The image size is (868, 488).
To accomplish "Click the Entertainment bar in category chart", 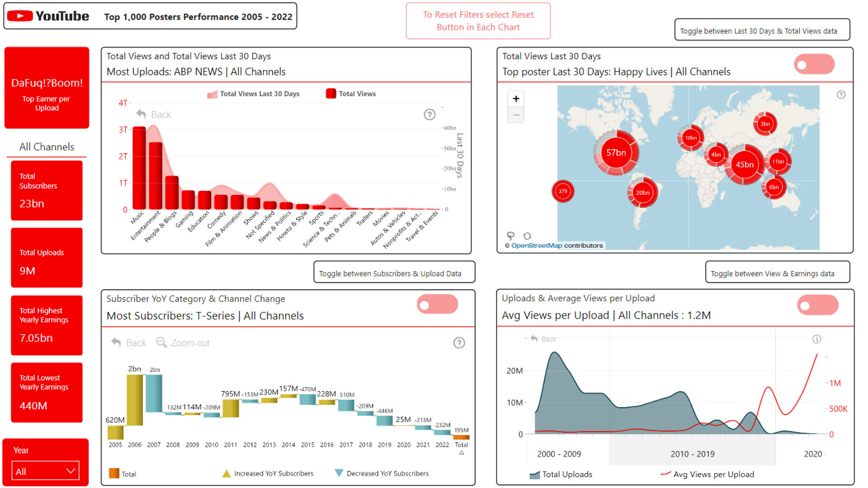I will [x=156, y=176].
